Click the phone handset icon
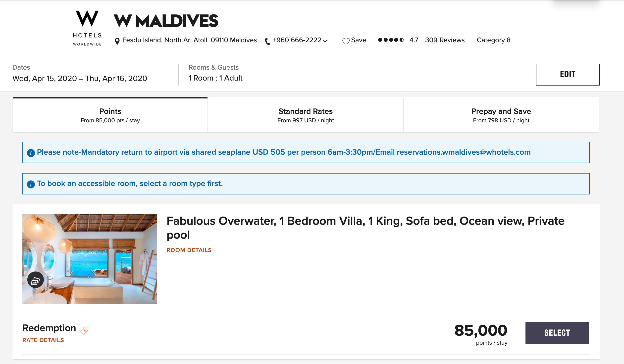This screenshot has width=624, height=364. (x=267, y=41)
